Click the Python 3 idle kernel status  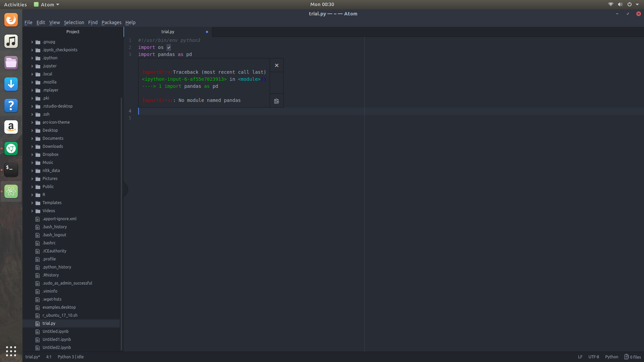click(x=70, y=357)
